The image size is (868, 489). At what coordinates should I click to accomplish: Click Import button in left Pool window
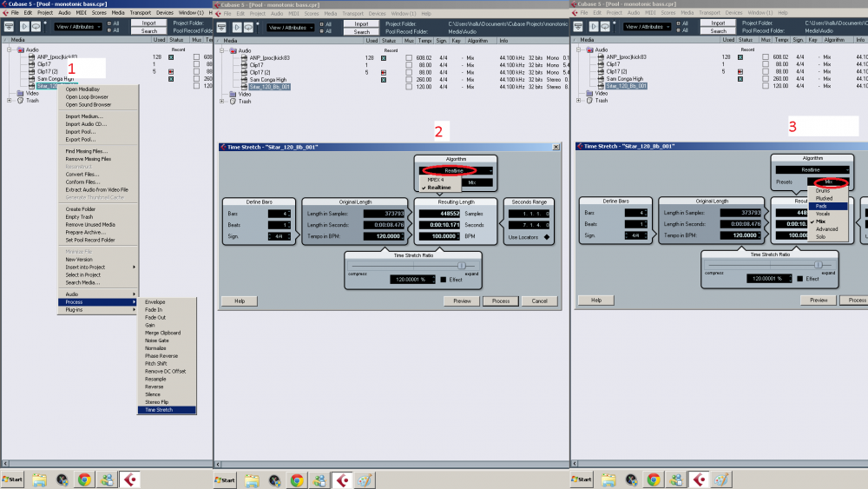click(149, 23)
